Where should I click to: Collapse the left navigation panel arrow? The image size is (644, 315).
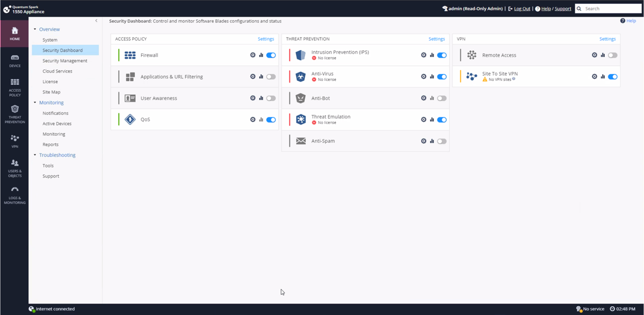[96, 21]
